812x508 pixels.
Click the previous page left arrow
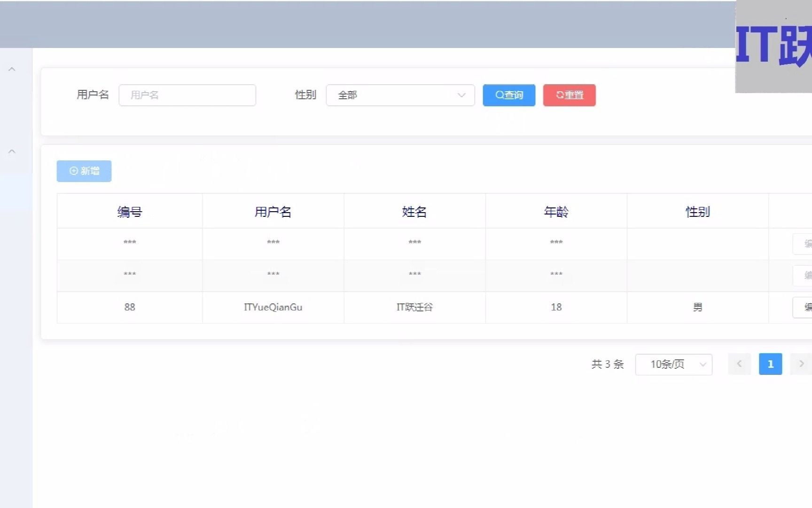739,364
